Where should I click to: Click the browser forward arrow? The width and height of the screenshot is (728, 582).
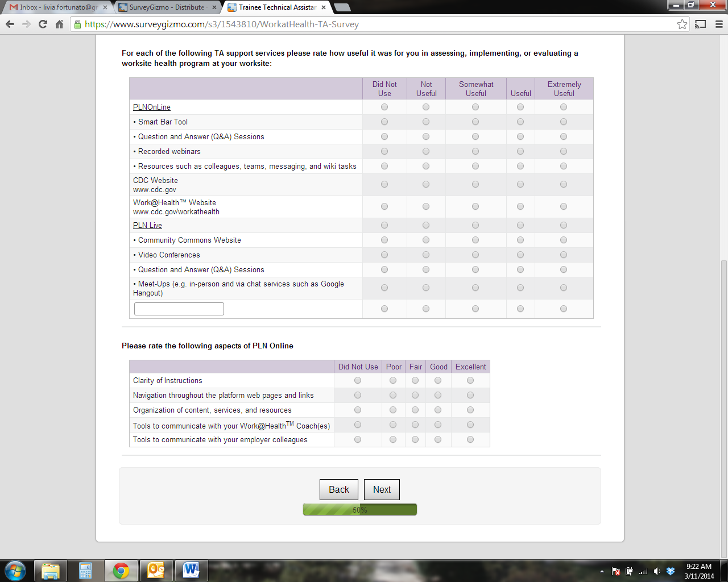coord(26,24)
